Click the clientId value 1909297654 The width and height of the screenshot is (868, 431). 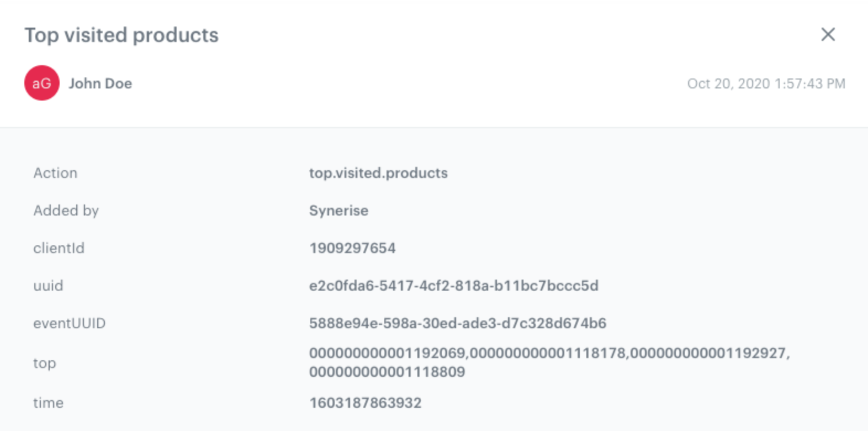(x=352, y=248)
